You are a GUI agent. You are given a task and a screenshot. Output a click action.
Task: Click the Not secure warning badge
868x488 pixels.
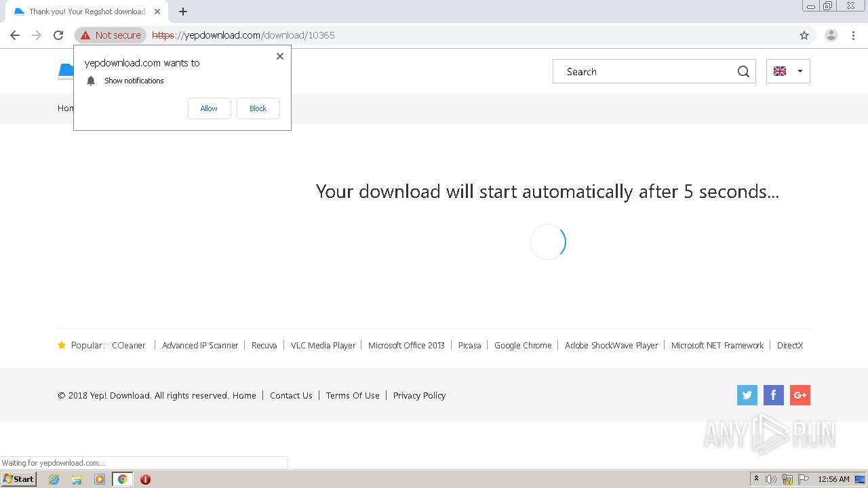click(111, 35)
